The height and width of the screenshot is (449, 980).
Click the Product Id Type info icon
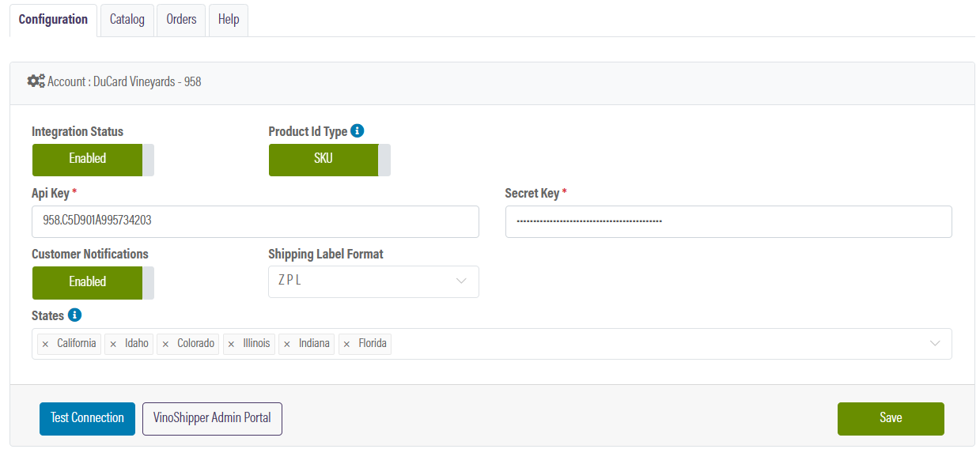point(358,131)
